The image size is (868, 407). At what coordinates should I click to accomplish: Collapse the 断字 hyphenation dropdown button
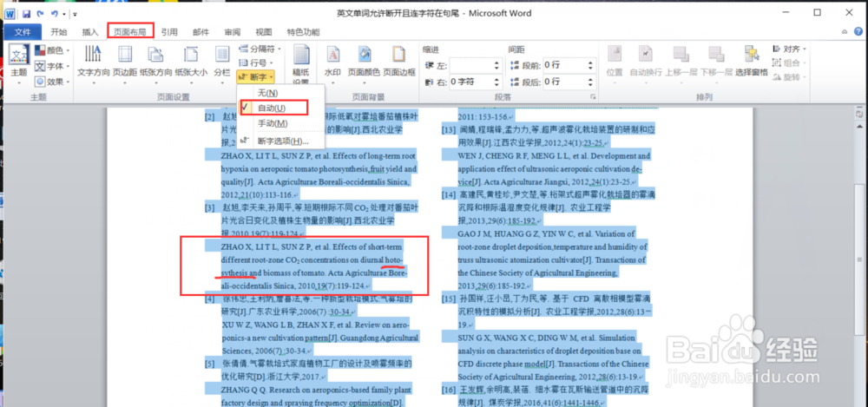256,75
